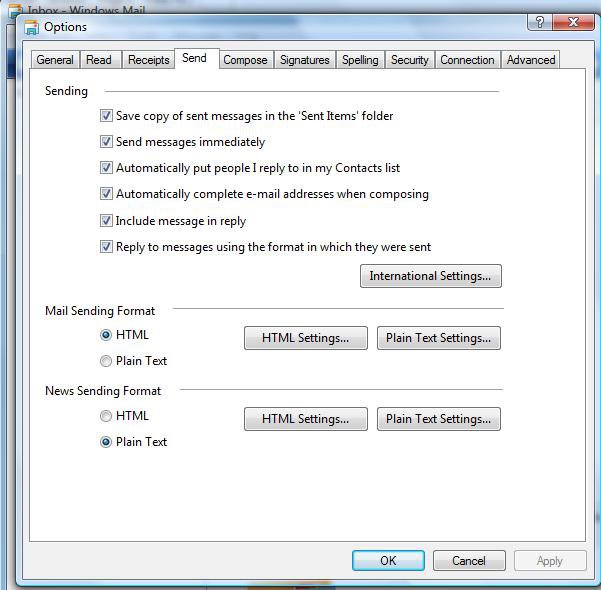The image size is (601, 590).
Task: Disable automatically adding people to Contacts
Action: [106, 168]
